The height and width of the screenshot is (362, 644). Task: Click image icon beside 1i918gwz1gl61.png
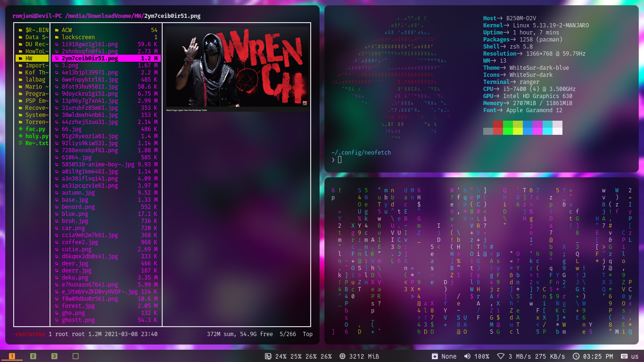click(57, 44)
